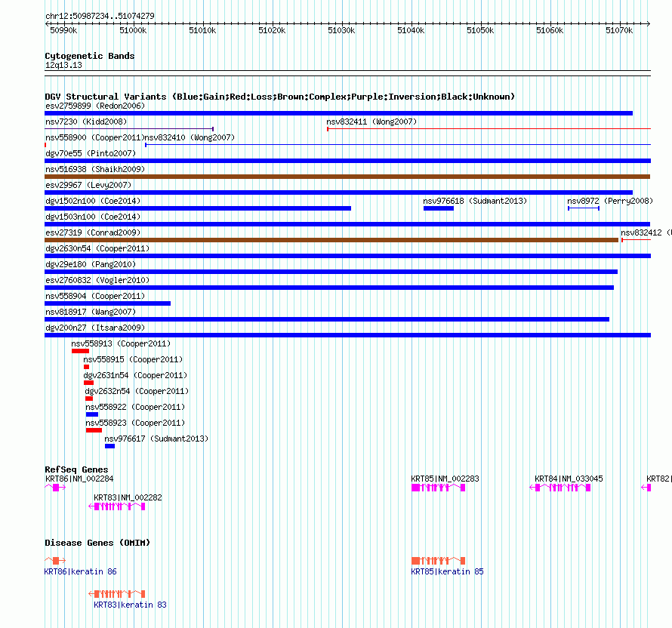The image size is (672, 628).
Task: Click the 'Disease Genes (OMIM)' track title
Action: click(x=97, y=543)
